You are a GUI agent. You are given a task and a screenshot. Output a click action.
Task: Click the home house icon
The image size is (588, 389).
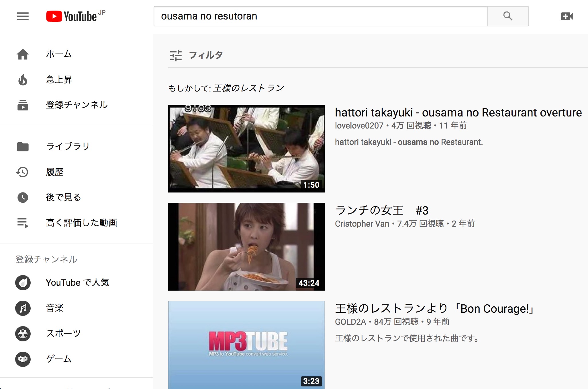point(23,54)
